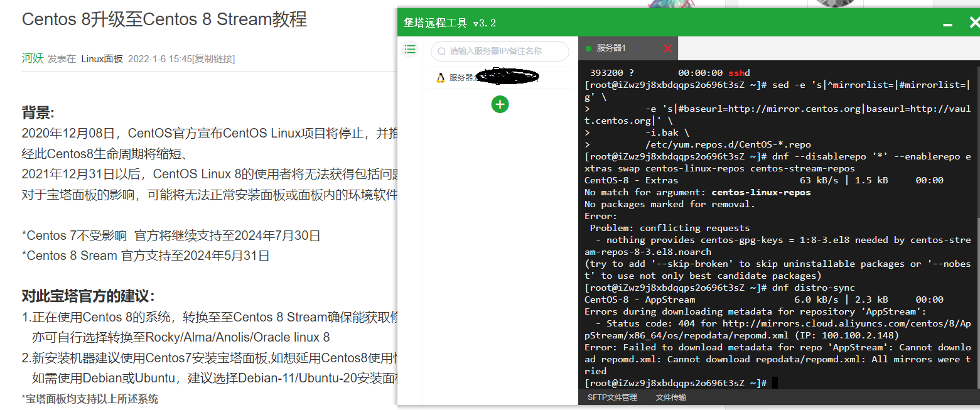Click the 河妖 author link

(x=33, y=58)
